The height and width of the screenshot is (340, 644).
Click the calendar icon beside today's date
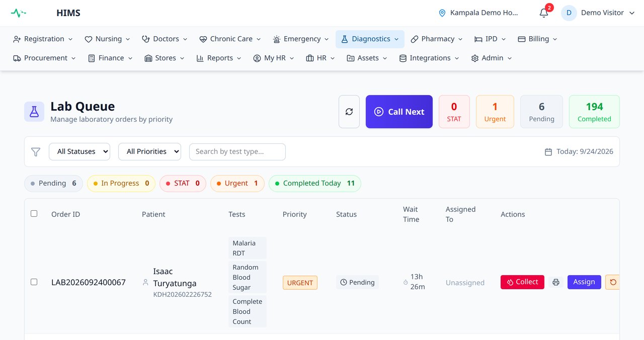coord(548,151)
